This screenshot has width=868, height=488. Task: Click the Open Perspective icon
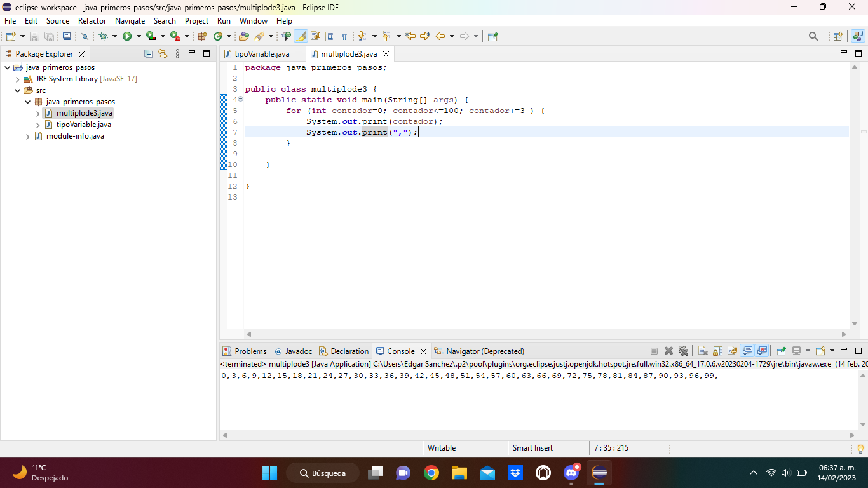(x=837, y=36)
